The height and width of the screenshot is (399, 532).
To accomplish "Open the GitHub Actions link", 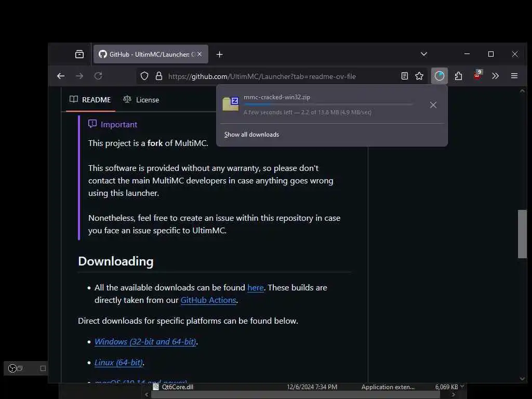I will [x=208, y=300].
